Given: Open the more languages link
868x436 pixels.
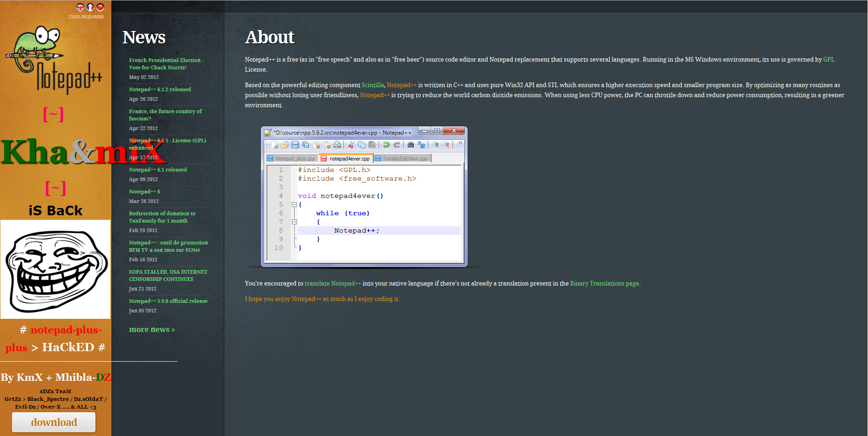Looking at the screenshot, I should [86, 16].
